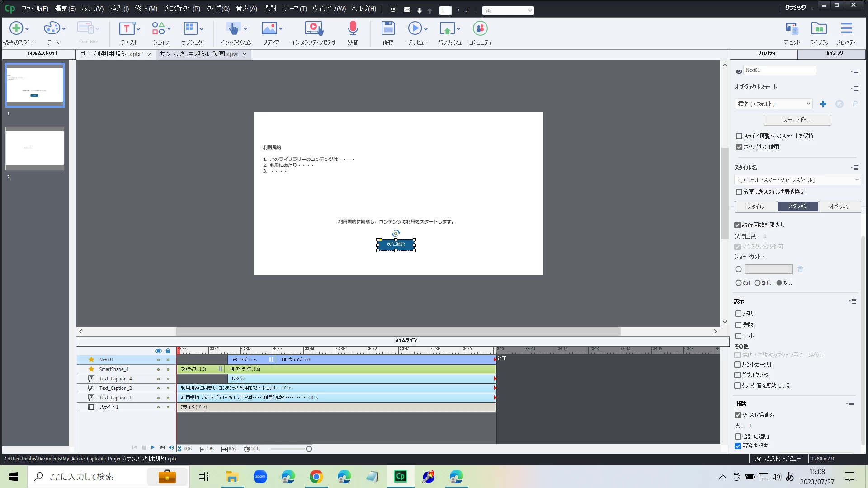Click the blue plus add state icon
The height and width of the screenshot is (488, 868).
823,104
